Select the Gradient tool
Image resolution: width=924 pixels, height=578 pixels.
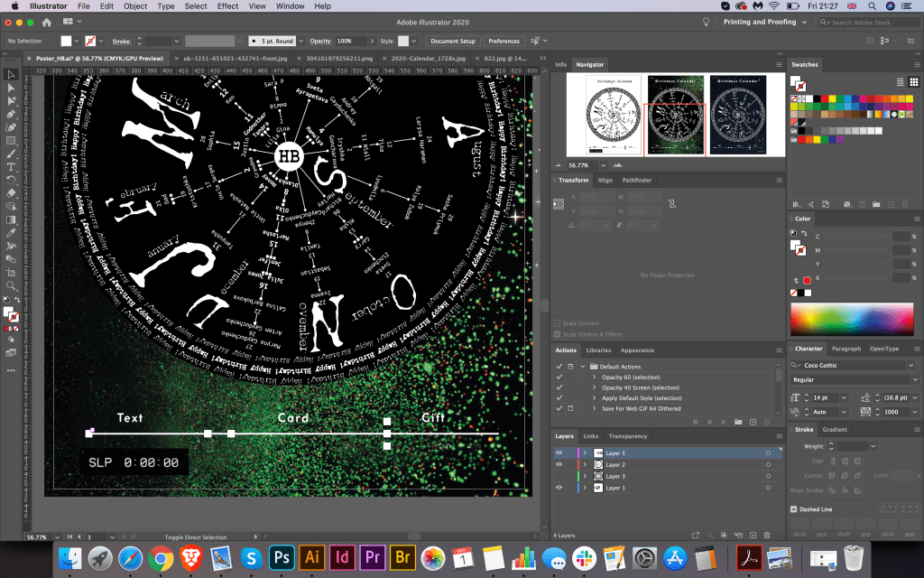tap(11, 219)
